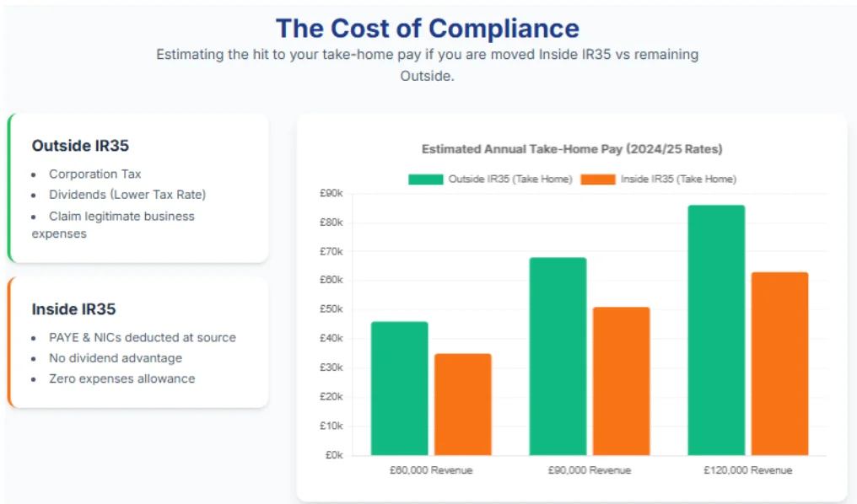The image size is (857, 504).
Task: Click the No dividend advantage item
Action: coord(115,358)
